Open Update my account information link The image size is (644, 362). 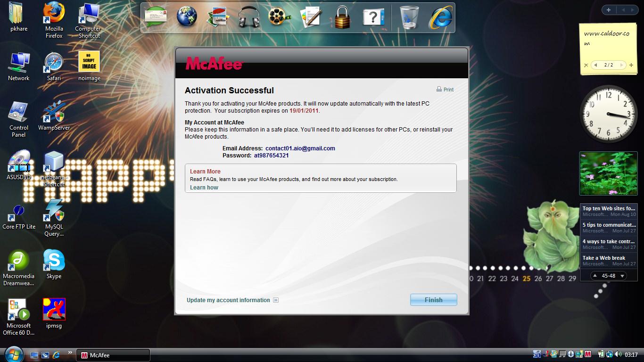point(229,300)
